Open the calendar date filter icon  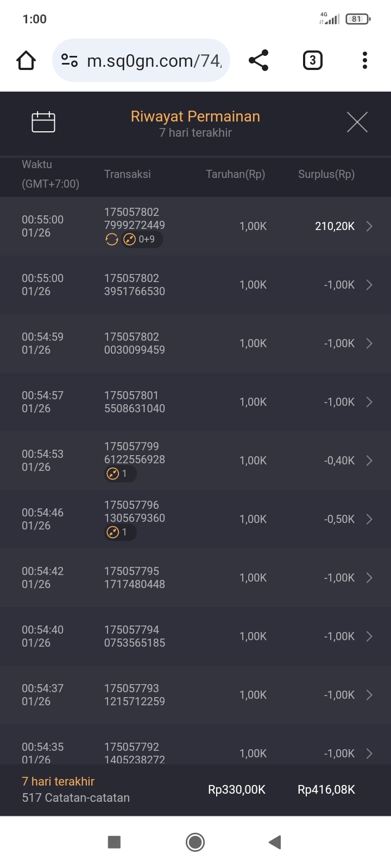(43, 122)
